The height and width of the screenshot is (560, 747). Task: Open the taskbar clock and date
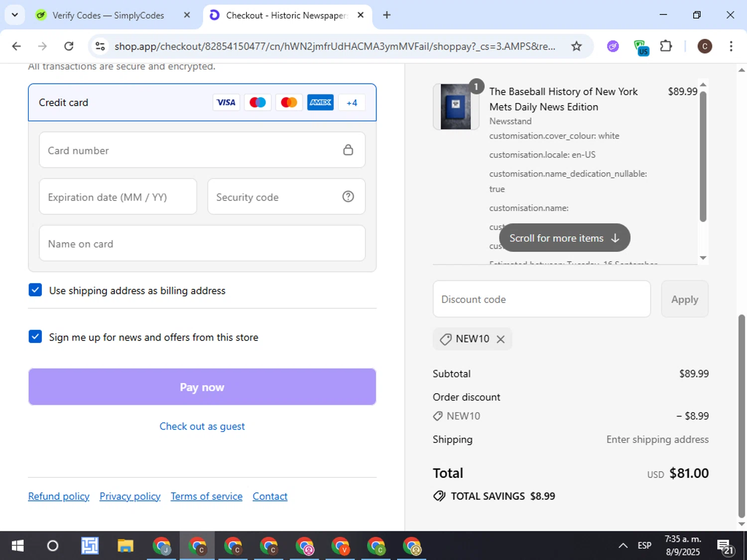(683, 546)
